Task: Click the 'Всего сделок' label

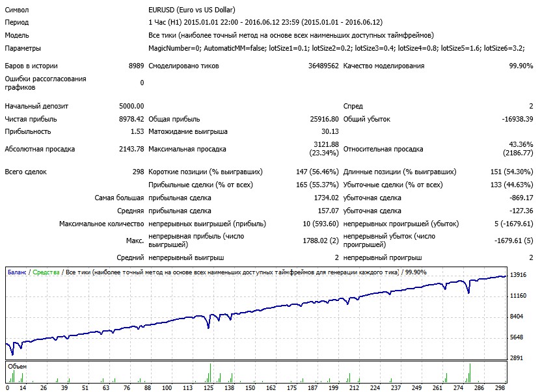Action: pos(26,172)
